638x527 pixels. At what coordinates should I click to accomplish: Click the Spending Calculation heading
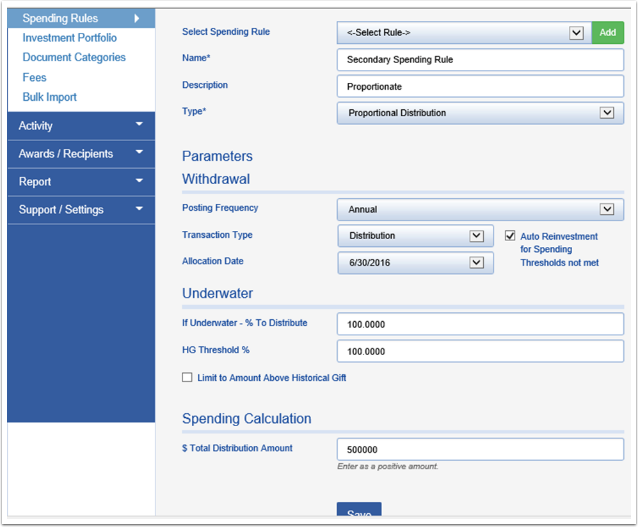[x=247, y=419]
